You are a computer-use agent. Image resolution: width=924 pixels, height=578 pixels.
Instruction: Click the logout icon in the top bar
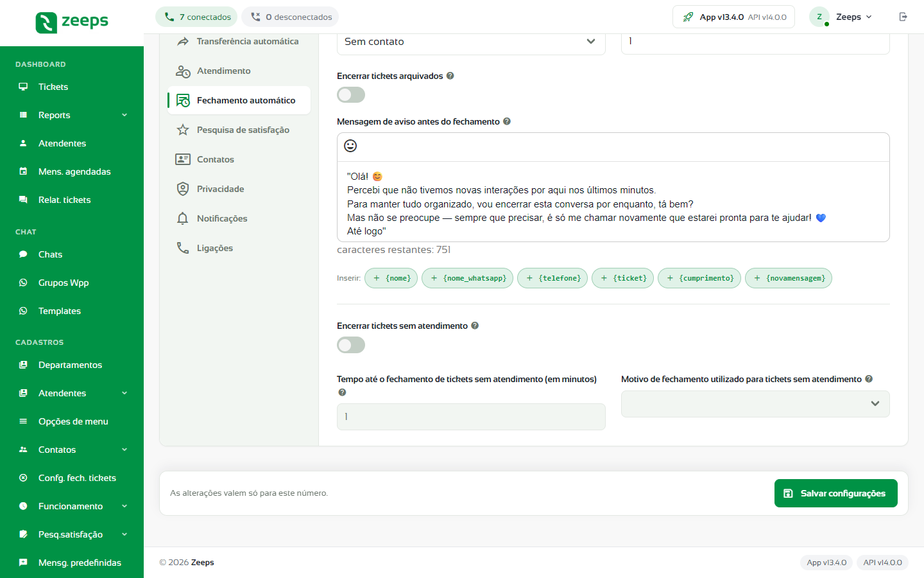(x=903, y=17)
